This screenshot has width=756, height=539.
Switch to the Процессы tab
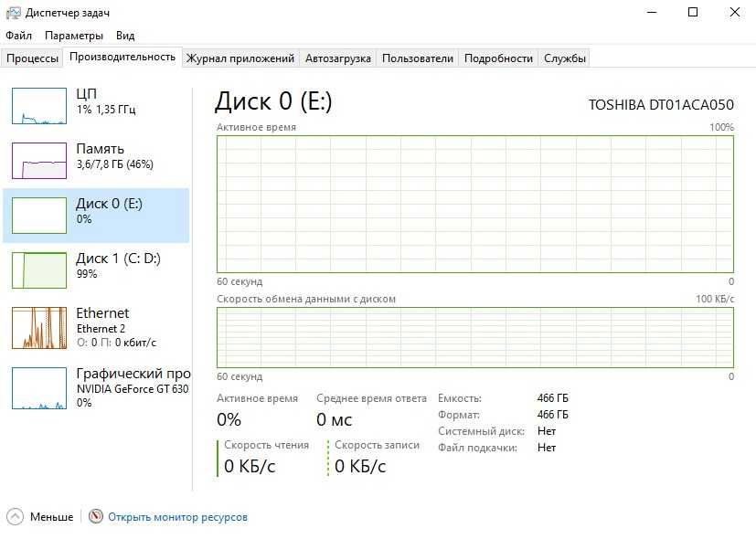(x=32, y=58)
